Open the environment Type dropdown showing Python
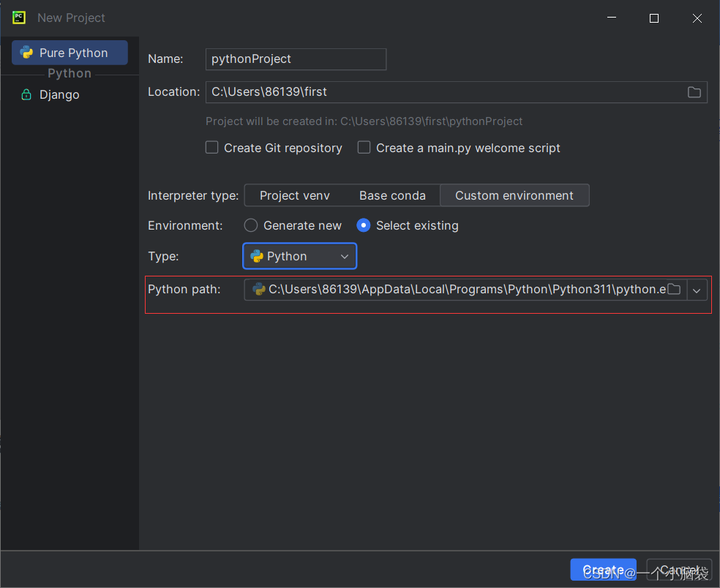 tap(299, 256)
